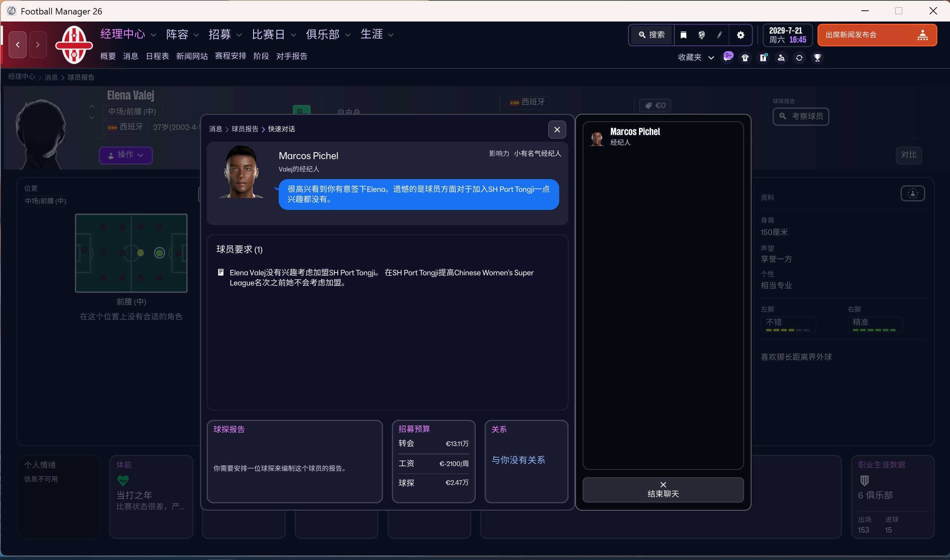Click the shirt squad shortcut icon
Screen dimensions: 950x560
745,58
